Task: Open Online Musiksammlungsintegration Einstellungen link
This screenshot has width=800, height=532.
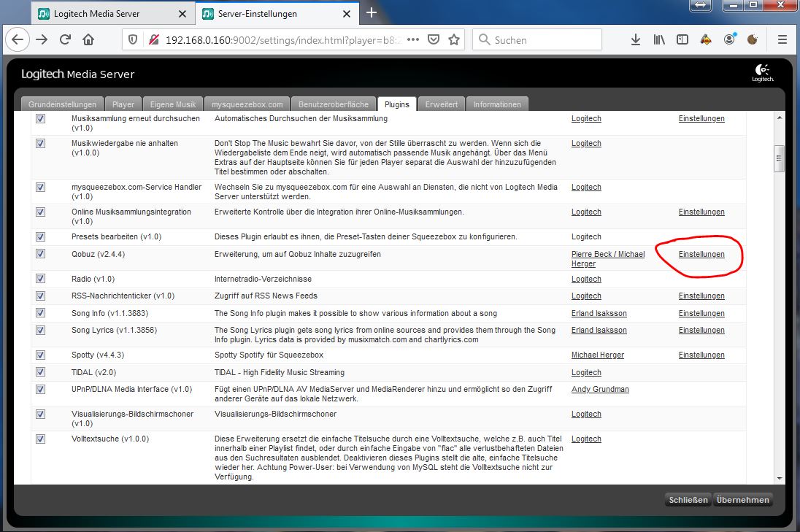Action: click(x=701, y=212)
